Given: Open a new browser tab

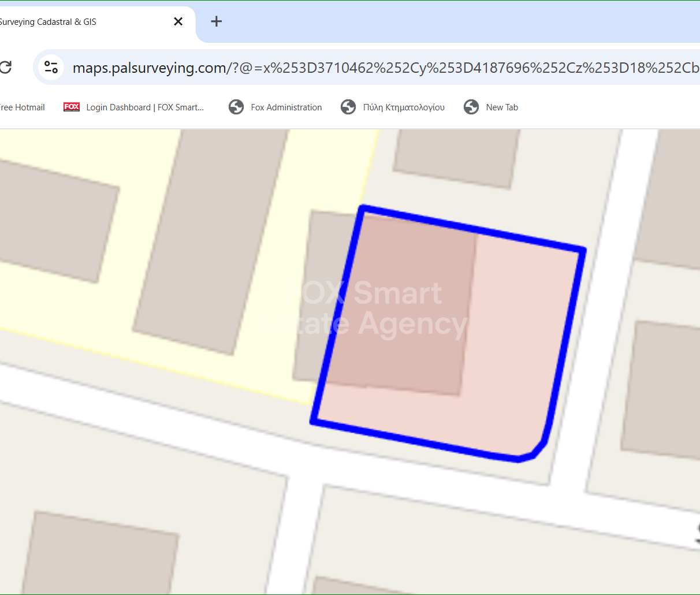Looking at the screenshot, I should (x=217, y=21).
